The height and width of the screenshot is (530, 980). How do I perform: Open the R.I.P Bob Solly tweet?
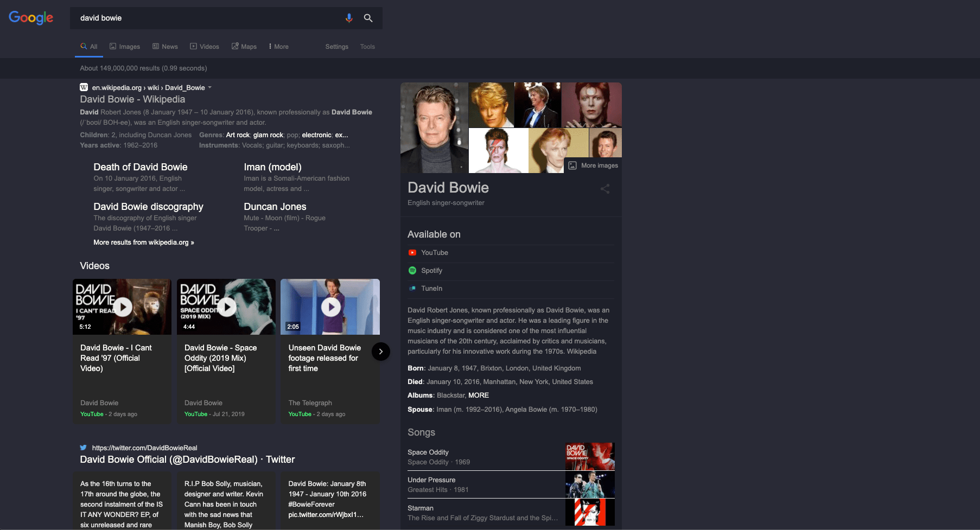pyautogui.click(x=226, y=501)
